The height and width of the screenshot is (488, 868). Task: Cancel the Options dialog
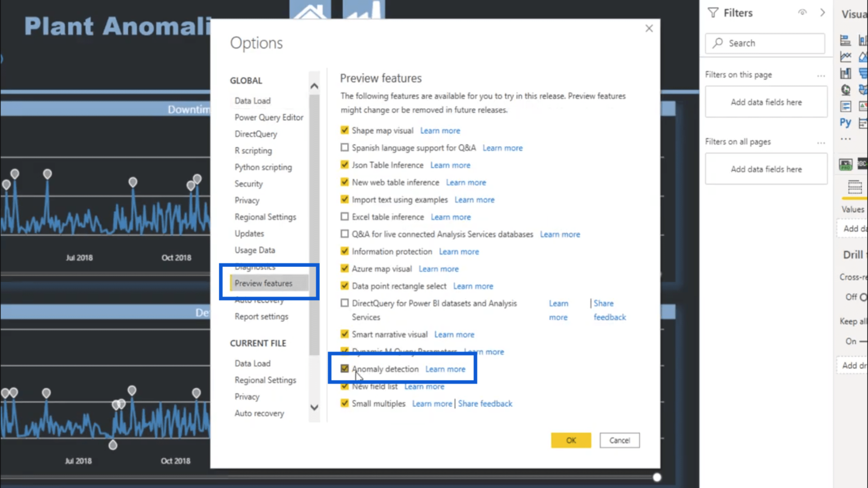pos(619,440)
